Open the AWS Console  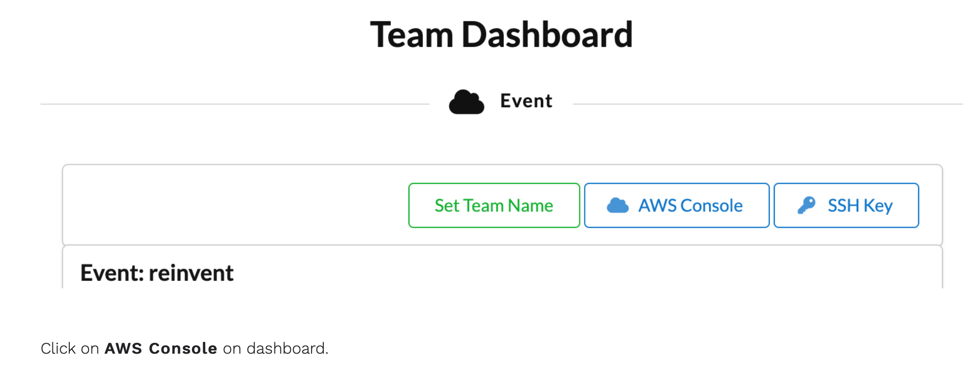[676, 205]
